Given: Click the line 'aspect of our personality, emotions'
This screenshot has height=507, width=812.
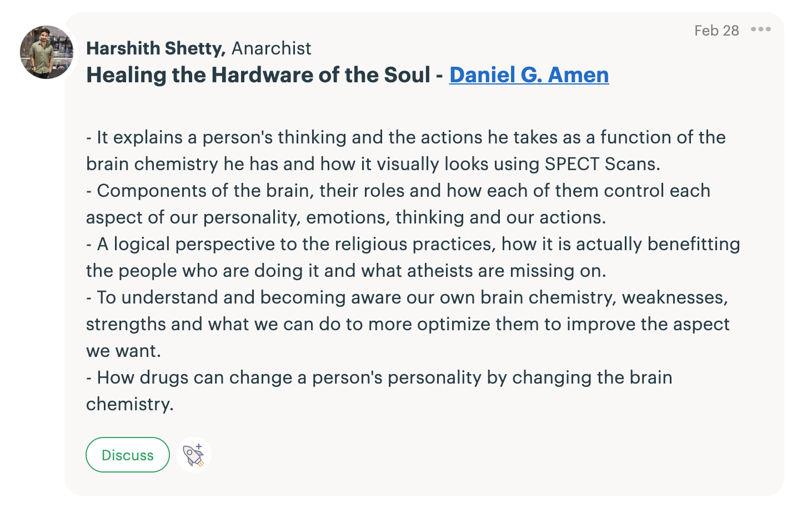Looking at the screenshot, I should click(346, 217).
